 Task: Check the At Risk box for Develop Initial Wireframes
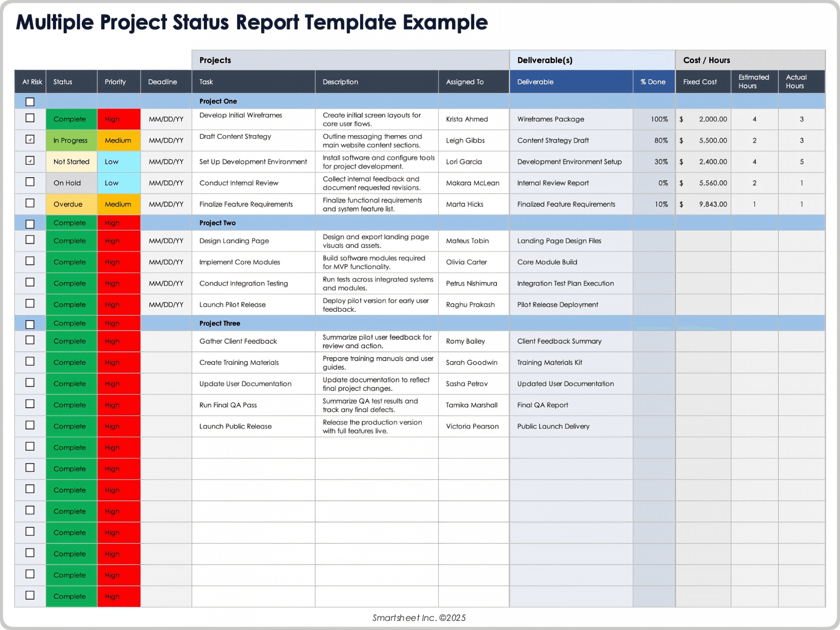(30, 118)
